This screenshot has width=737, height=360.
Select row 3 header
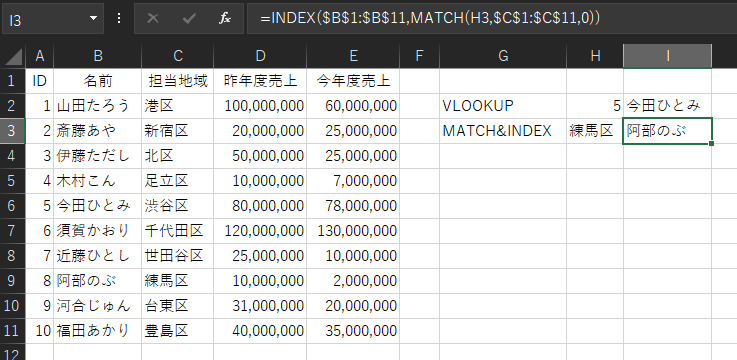pos(13,131)
